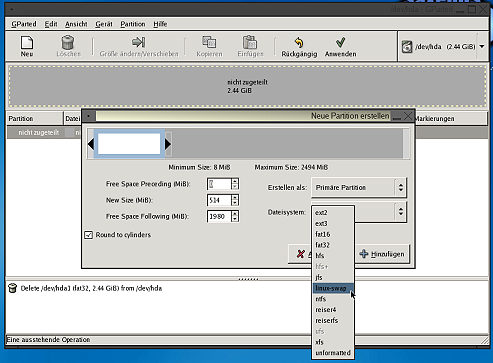Click the Free Space Following input field
This screenshot has height=363, width=493.
point(219,217)
